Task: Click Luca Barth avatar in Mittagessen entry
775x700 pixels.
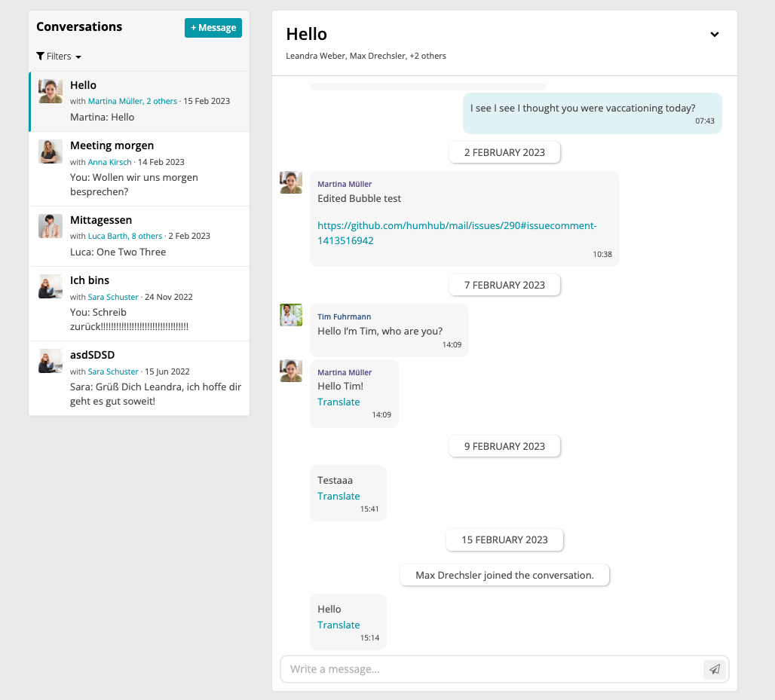Action: pos(51,226)
